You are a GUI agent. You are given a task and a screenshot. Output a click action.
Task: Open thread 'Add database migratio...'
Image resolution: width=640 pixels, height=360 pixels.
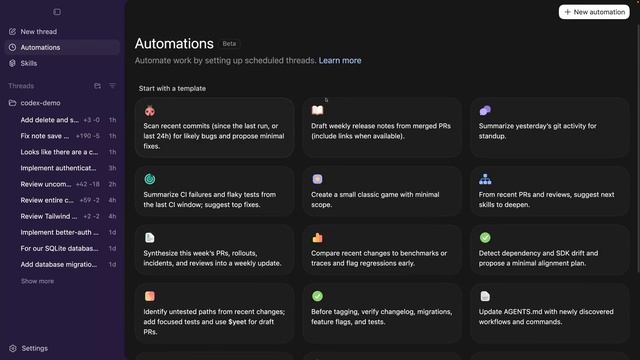coord(62,264)
